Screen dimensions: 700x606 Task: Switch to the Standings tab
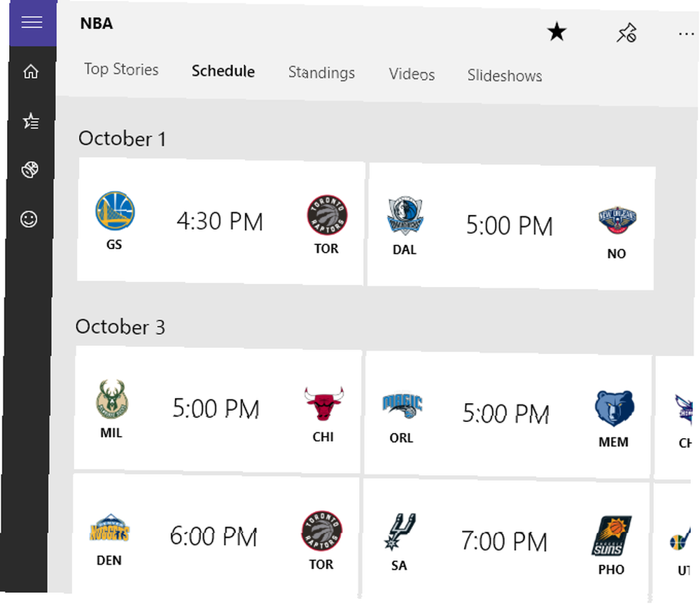tap(321, 72)
